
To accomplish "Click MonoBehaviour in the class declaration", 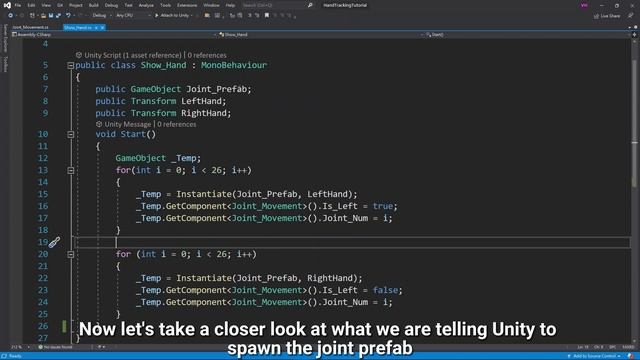I will pyautogui.click(x=234, y=65).
